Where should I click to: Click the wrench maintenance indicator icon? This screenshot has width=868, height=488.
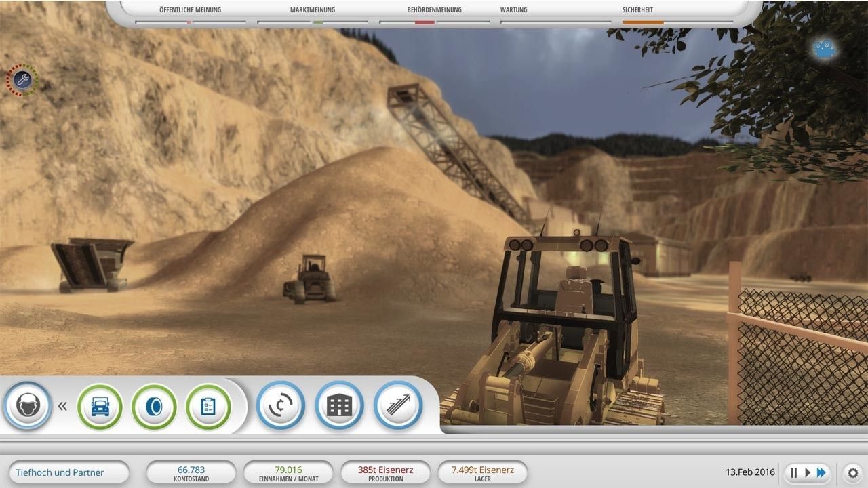click(22, 80)
